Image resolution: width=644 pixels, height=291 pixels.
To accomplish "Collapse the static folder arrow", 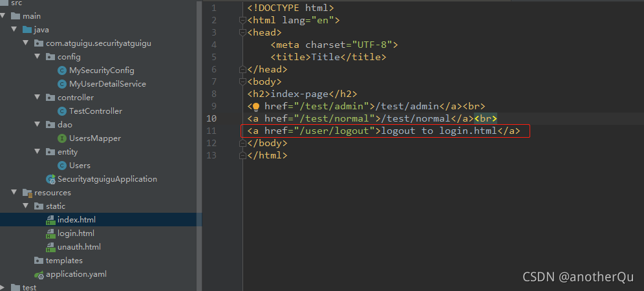I will [26, 206].
